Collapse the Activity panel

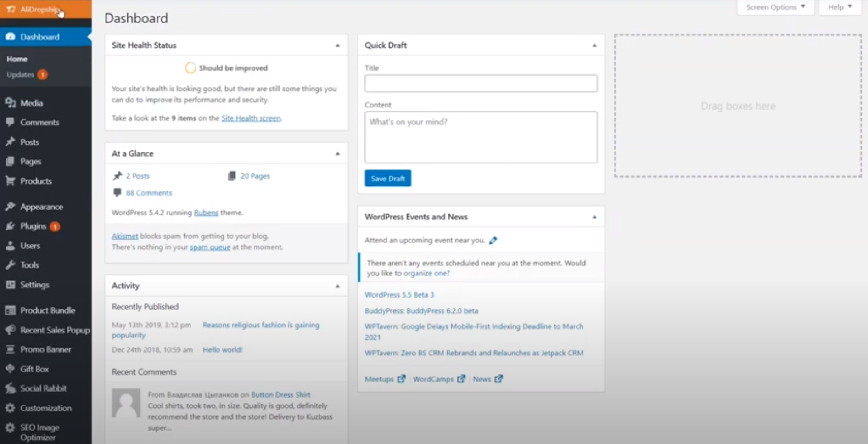click(x=337, y=286)
